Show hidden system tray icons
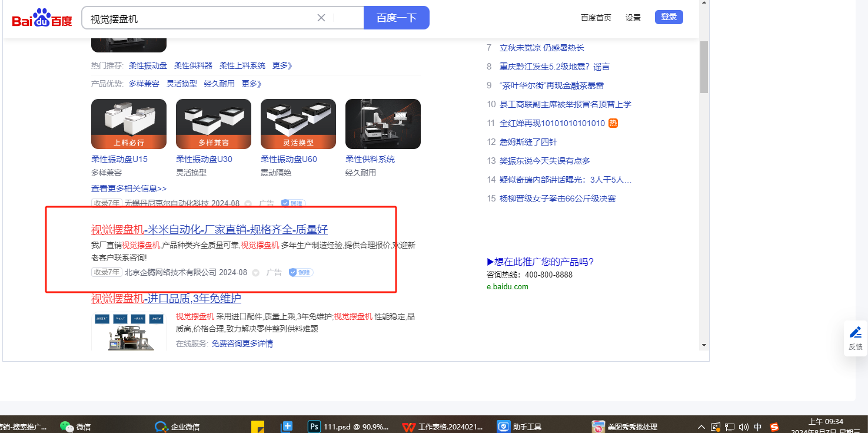The height and width of the screenshot is (433, 868). pos(701,427)
